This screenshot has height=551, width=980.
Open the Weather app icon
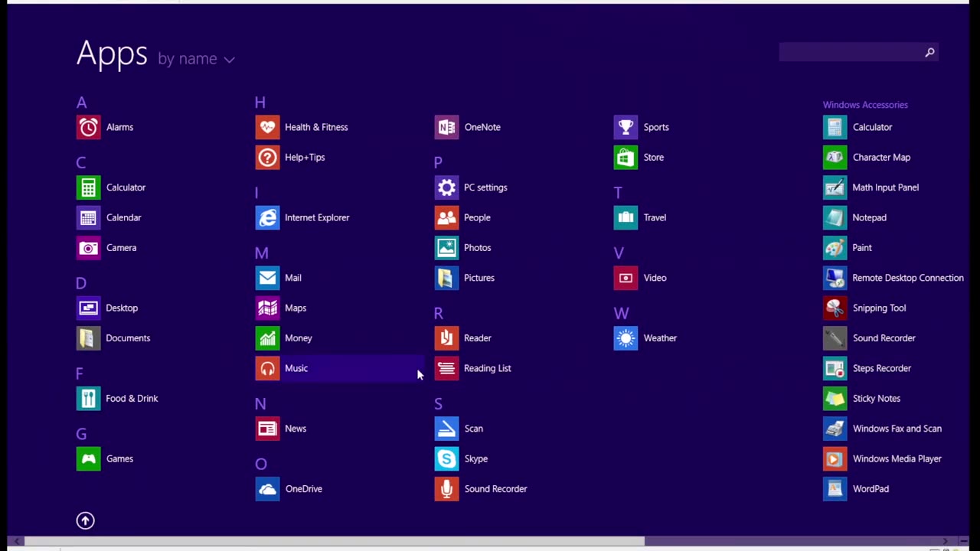coord(626,338)
